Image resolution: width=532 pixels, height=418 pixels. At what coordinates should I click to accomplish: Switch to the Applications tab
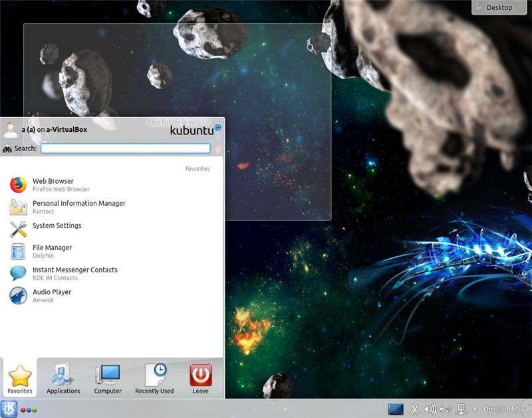tap(63, 379)
